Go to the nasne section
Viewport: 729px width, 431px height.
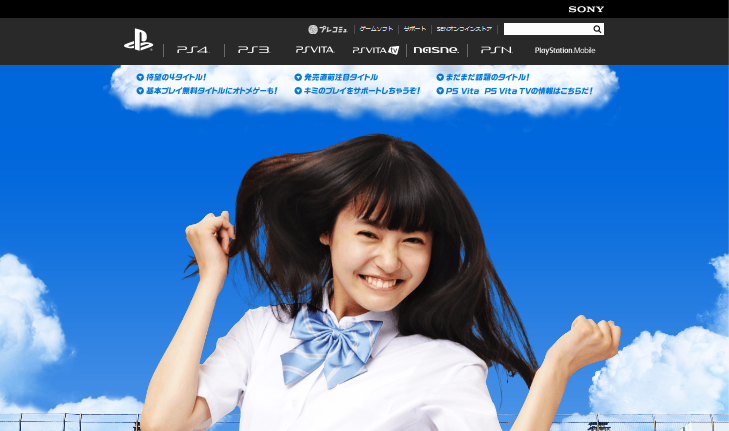coord(436,50)
